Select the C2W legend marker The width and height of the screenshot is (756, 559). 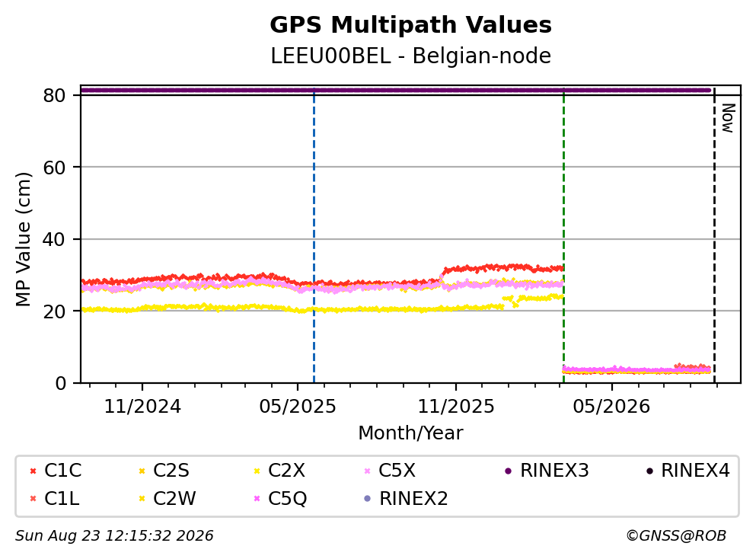pyautogui.click(x=142, y=499)
